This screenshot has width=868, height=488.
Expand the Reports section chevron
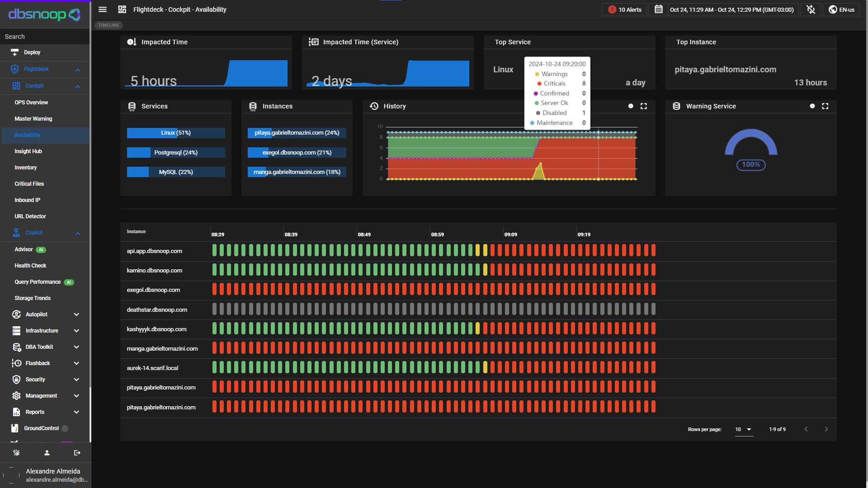[x=76, y=412]
